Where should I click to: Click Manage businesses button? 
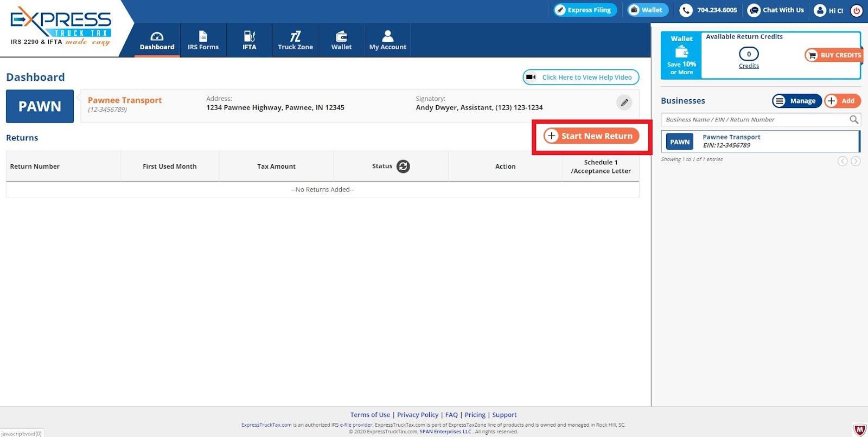(797, 101)
